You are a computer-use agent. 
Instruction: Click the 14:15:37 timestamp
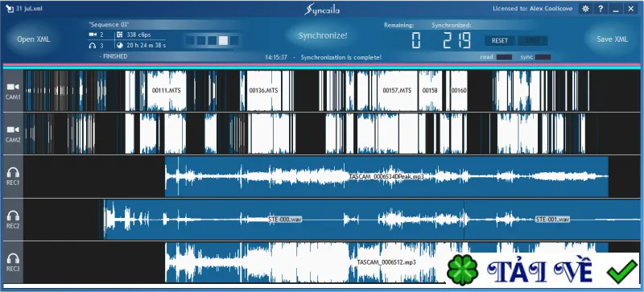(276, 57)
